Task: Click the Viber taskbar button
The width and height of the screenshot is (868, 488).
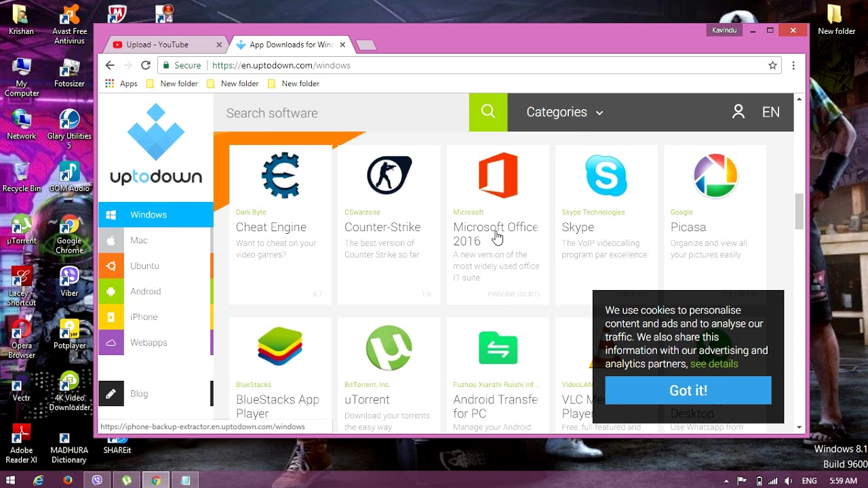Action: 98,480
